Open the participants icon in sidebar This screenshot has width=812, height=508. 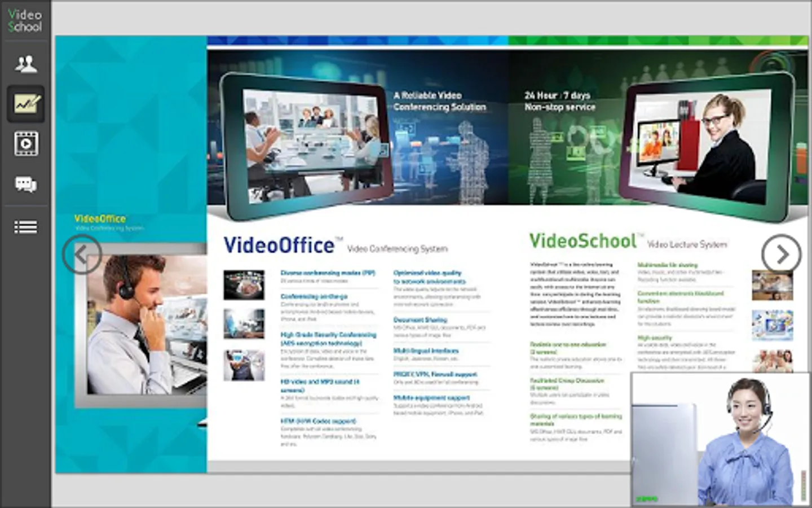tap(26, 64)
